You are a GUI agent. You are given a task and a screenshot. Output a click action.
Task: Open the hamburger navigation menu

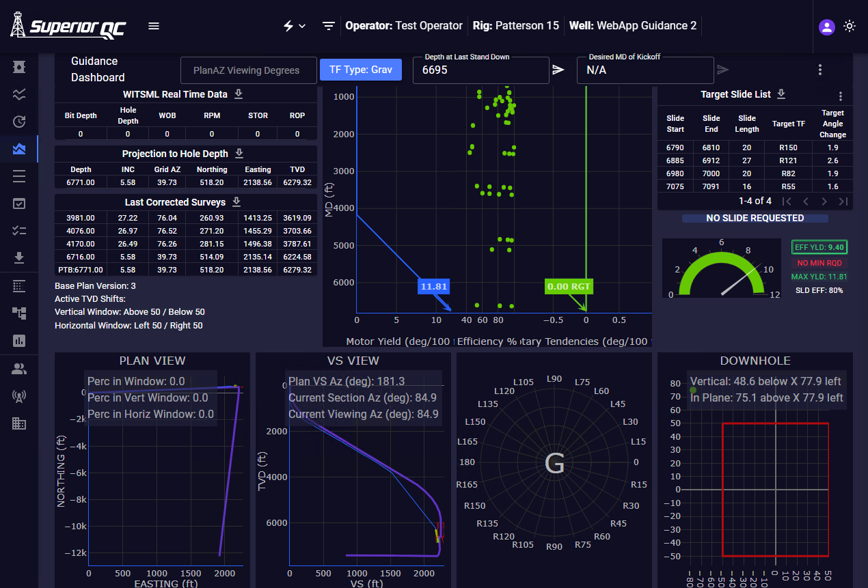(x=153, y=25)
